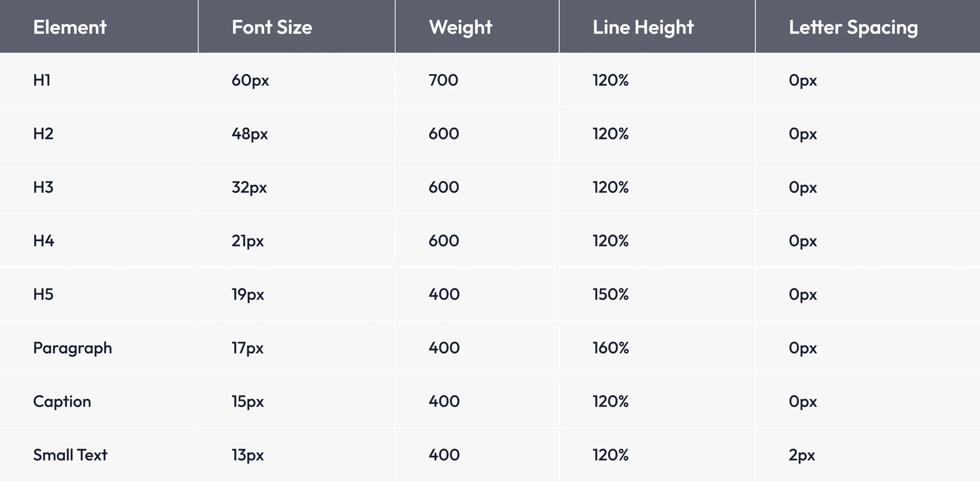The width and height of the screenshot is (980, 481).
Task: Select the Small Text element cell
Action: 70,455
